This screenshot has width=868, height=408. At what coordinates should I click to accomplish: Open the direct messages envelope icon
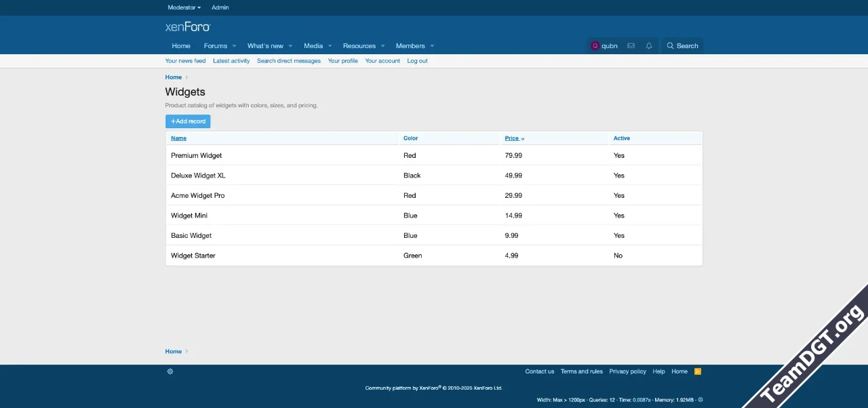pos(631,46)
